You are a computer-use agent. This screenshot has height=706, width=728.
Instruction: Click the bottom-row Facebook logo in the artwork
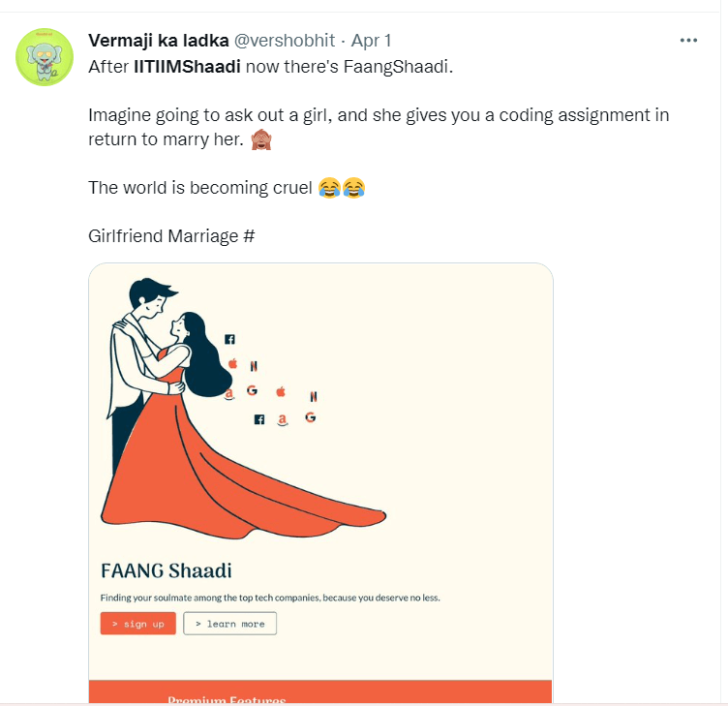click(258, 419)
